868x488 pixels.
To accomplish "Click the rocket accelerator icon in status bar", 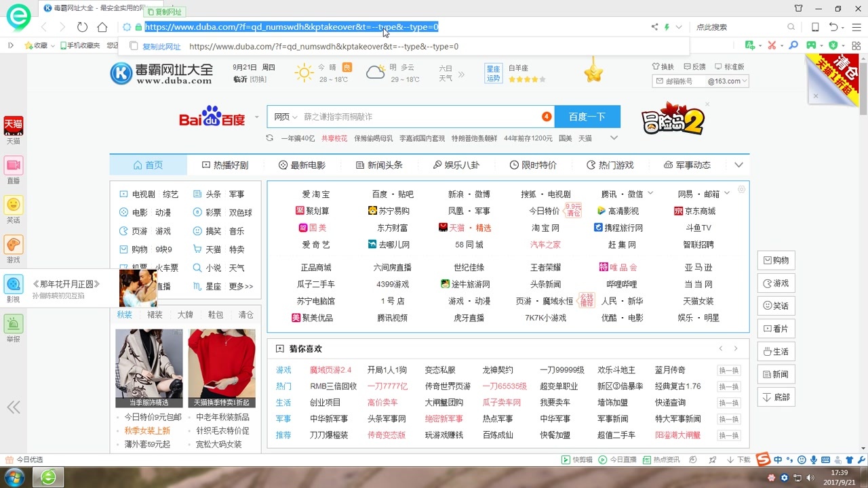I will point(711,460).
